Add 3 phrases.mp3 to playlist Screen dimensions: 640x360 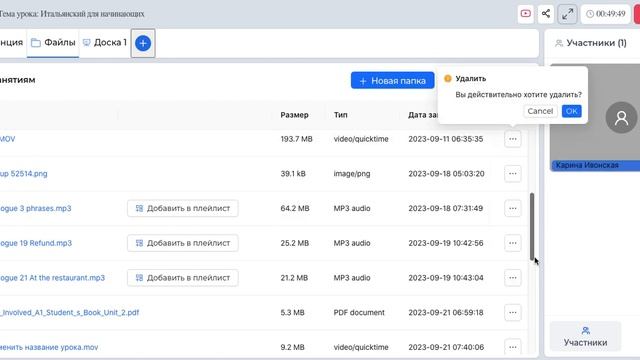coord(182,208)
